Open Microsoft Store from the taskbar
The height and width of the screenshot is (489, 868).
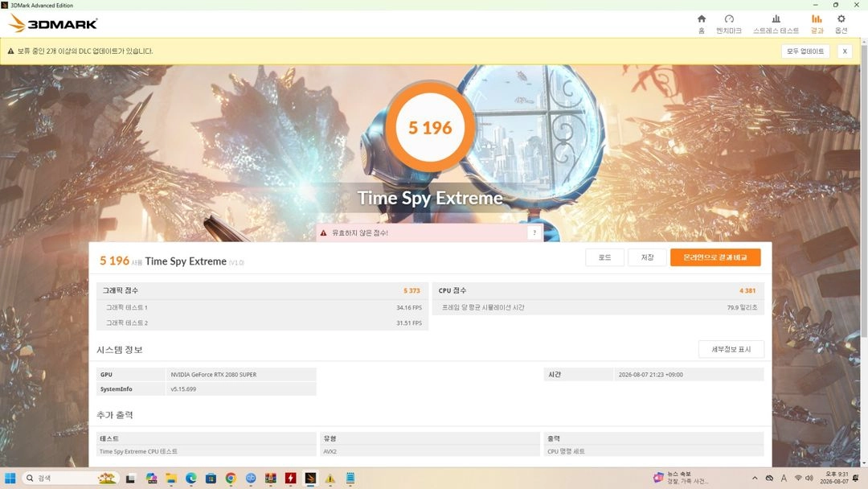click(211, 479)
